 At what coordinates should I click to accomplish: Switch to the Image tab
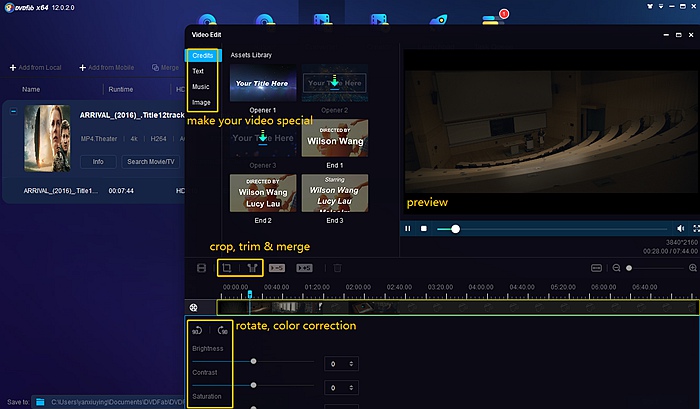click(201, 102)
